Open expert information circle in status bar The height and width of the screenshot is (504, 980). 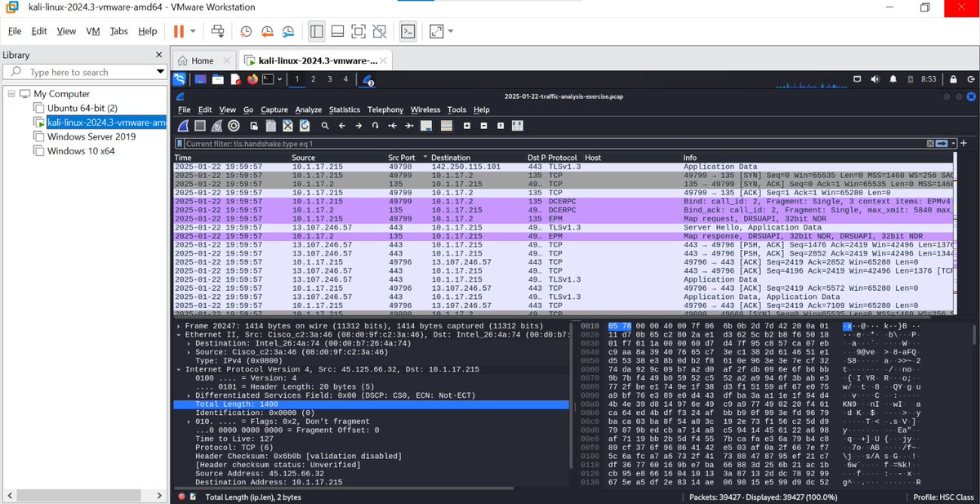click(181, 497)
